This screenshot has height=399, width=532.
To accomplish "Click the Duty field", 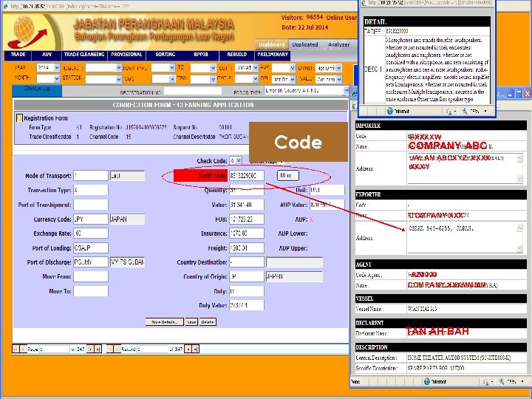I will click(247, 291).
